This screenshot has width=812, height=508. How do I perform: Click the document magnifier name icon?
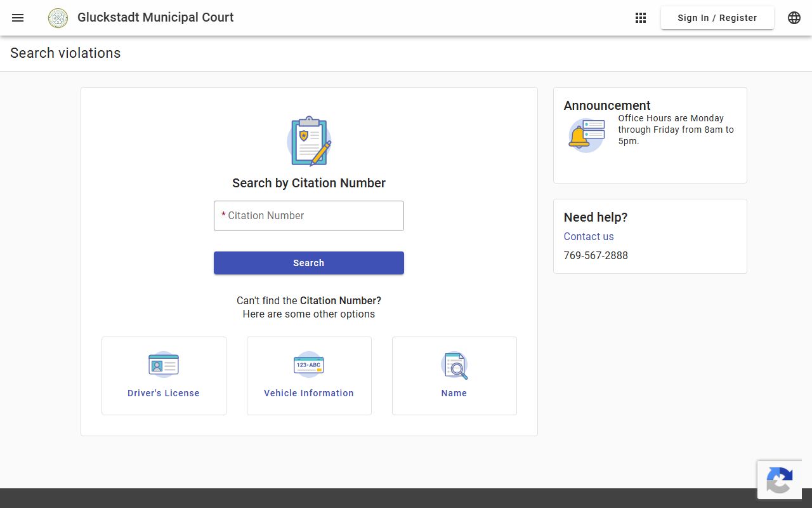[454, 365]
